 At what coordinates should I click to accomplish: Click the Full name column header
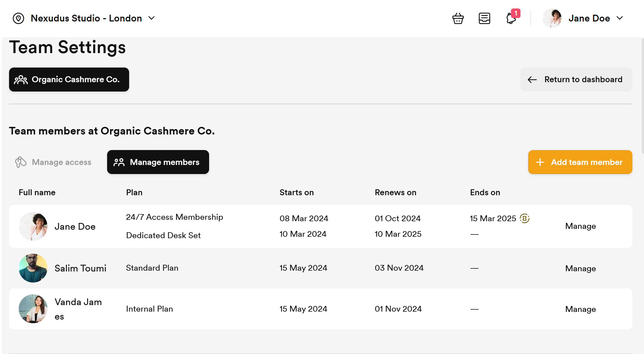[x=37, y=192]
